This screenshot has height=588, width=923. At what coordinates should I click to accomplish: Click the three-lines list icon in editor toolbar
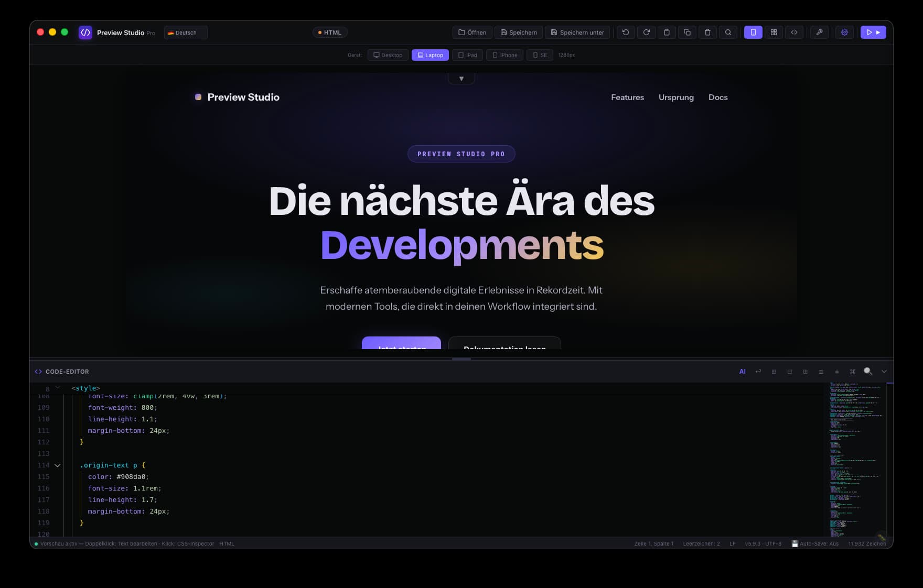coord(821,372)
